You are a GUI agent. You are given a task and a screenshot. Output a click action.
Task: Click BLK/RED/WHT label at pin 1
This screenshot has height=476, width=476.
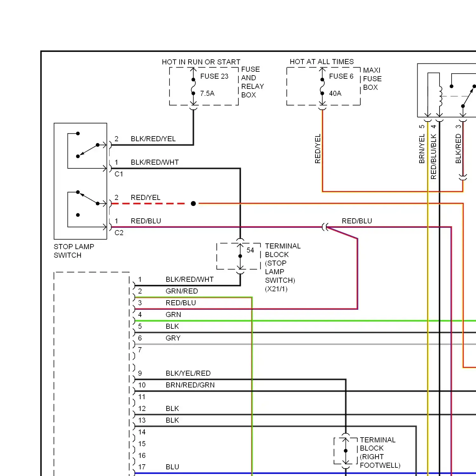pos(189,279)
